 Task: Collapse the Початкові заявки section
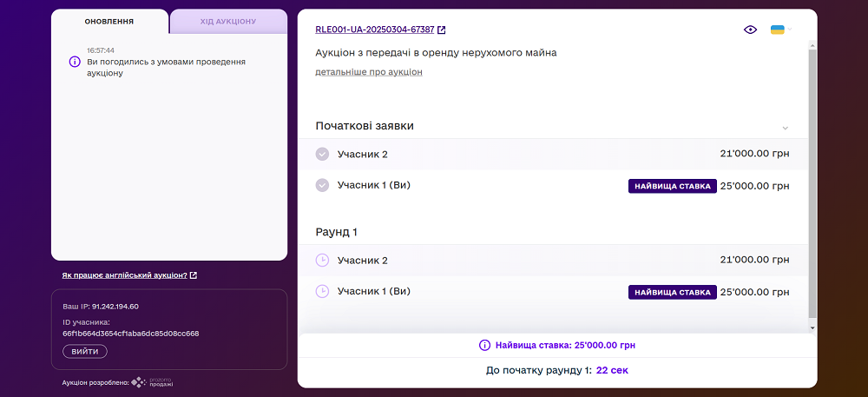click(785, 127)
